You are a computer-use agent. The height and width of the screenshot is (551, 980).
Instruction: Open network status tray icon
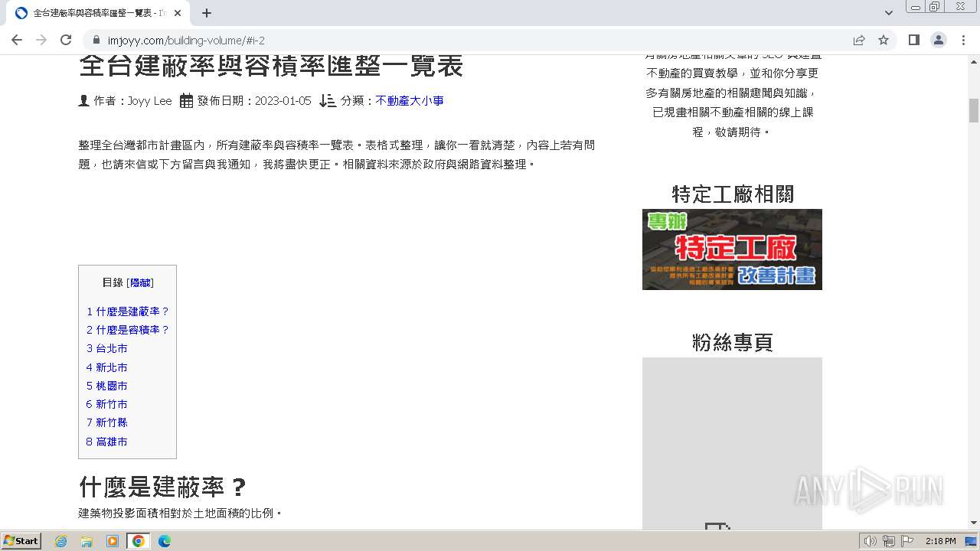click(889, 541)
